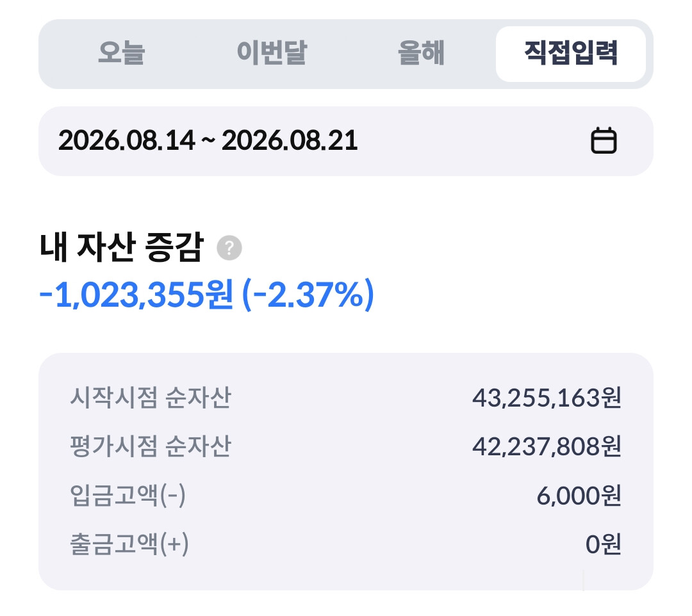Click the 시작시점 순자산 label
Image resolution: width=692 pixels, height=616 pixels.
[151, 397]
